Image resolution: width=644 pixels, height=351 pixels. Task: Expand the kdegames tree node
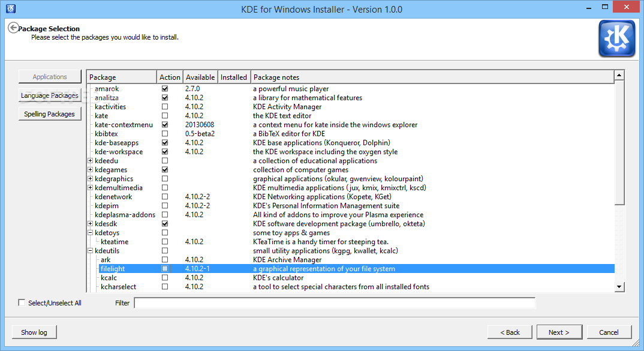tap(91, 170)
